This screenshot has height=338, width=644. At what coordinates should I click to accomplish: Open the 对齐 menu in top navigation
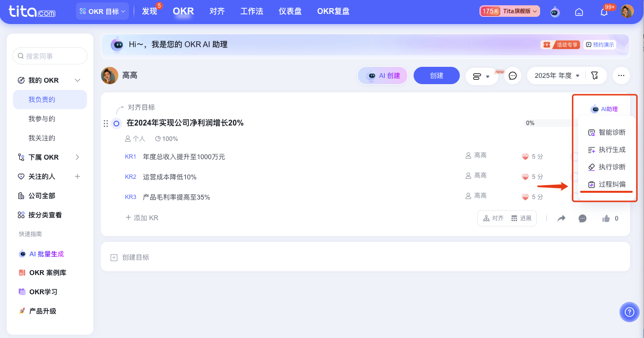coord(217,11)
